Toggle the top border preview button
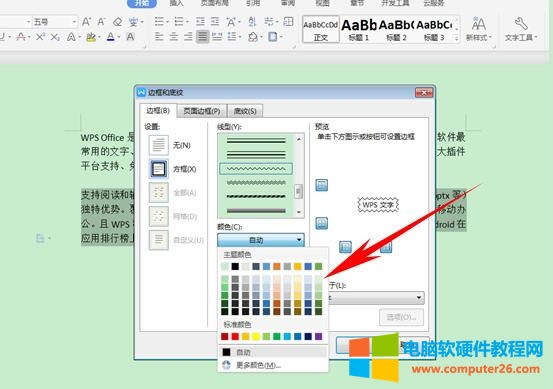 pyautogui.click(x=321, y=185)
